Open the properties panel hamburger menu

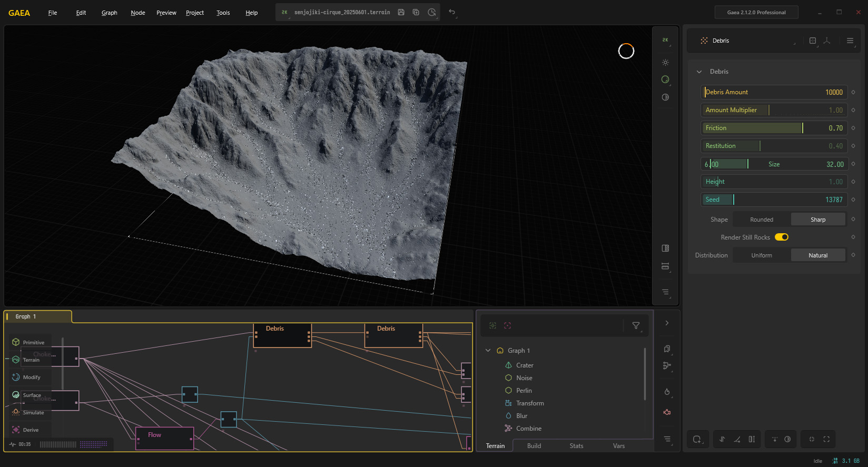tap(850, 41)
